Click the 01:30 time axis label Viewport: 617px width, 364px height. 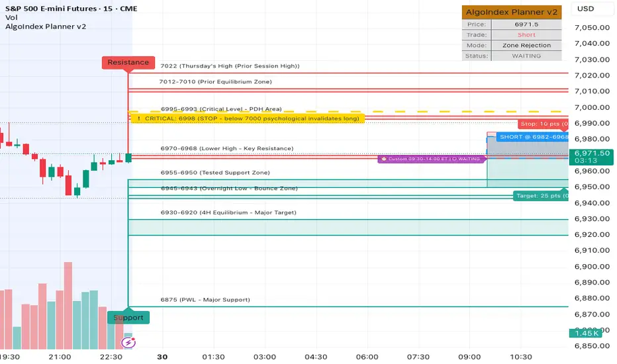213,357
